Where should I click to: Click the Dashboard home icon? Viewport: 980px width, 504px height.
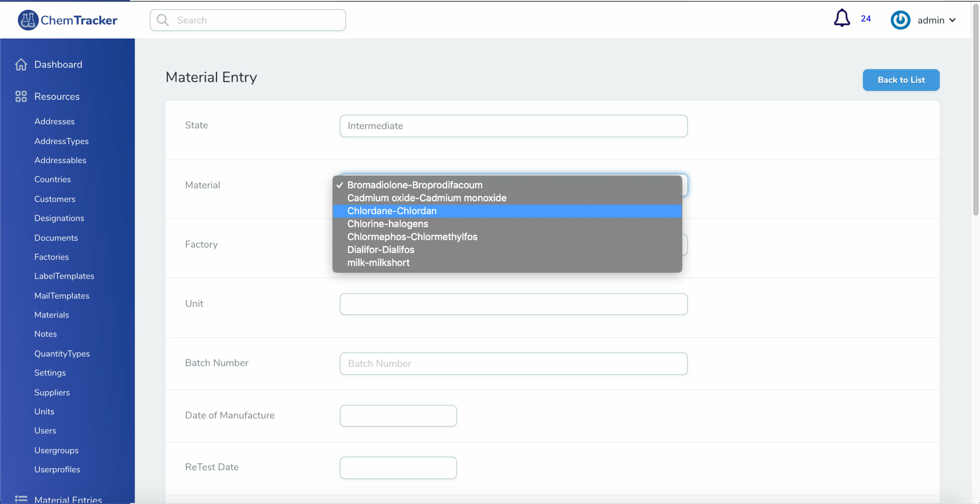[21, 64]
